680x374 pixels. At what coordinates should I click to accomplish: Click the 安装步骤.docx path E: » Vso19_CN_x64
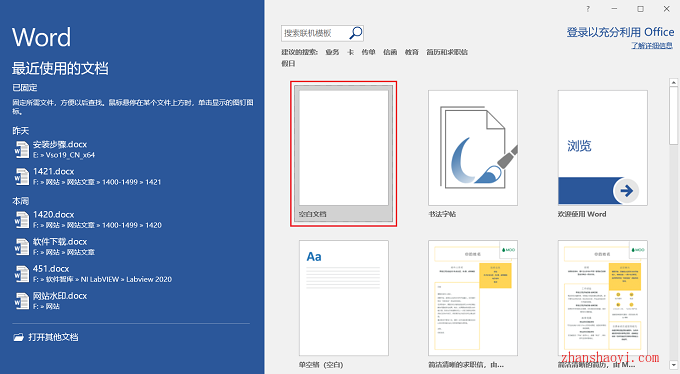pyautogui.click(x=64, y=155)
